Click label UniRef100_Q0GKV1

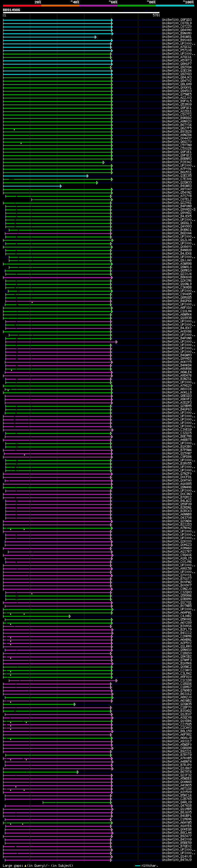(x=177, y=88)
